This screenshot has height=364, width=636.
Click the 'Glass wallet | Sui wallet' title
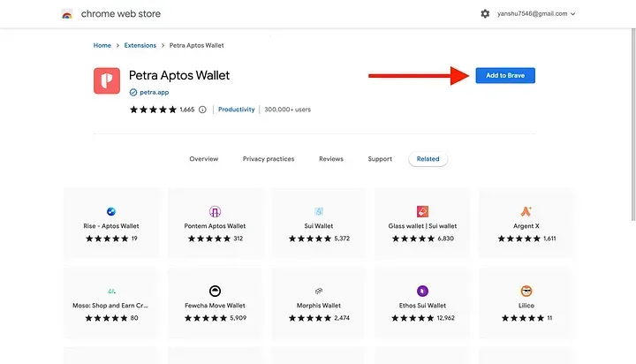click(x=422, y=226)
